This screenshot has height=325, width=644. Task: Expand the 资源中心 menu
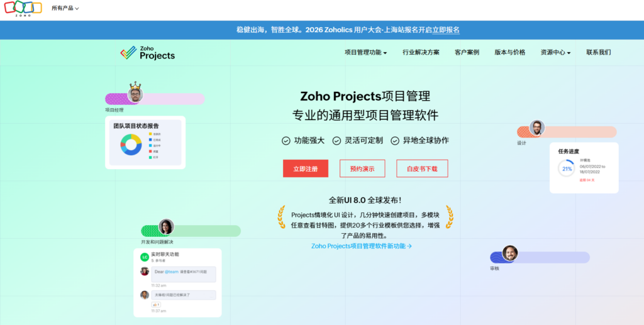pos(555,53)
